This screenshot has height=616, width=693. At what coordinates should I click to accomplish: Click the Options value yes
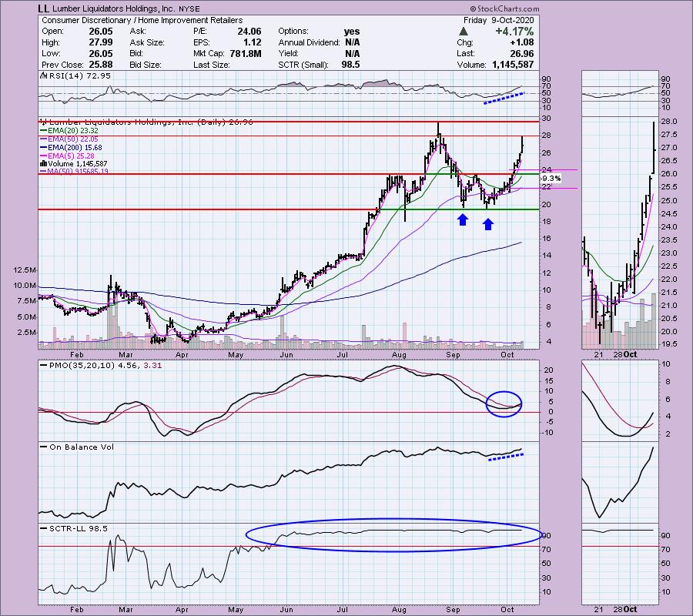point(352,32)
